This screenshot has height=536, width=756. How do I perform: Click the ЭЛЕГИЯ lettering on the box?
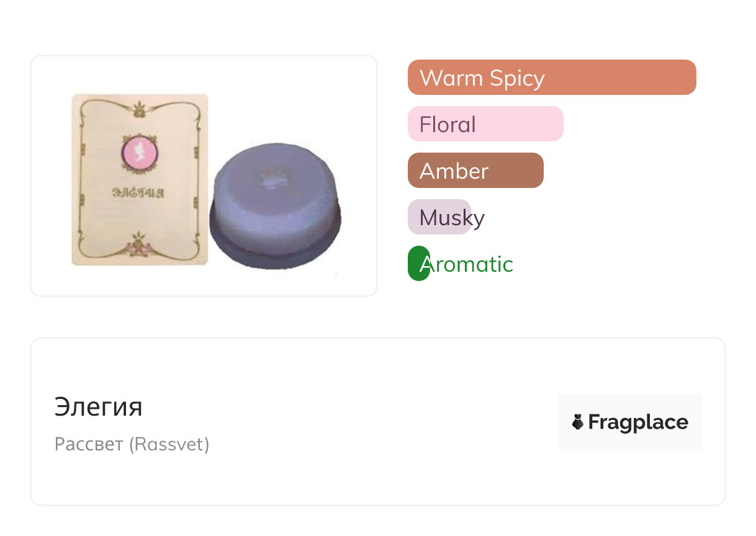pyautogui.click(x=139, y=193)
